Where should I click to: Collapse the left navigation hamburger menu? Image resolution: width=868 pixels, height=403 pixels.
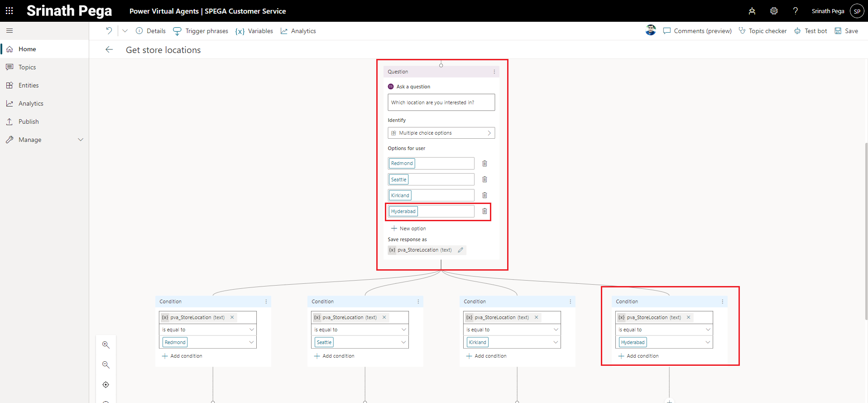(x=10, y=31)
